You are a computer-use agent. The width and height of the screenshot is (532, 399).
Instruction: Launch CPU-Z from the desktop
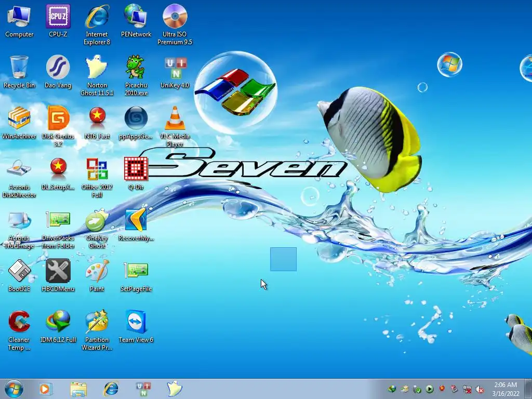[58, 21]
